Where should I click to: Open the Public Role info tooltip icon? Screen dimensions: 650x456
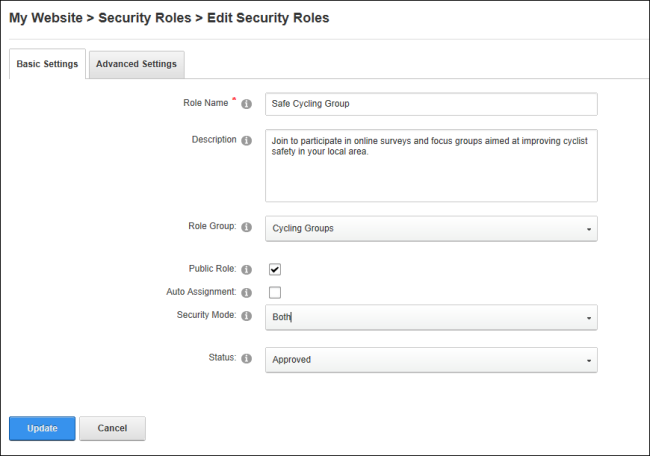(247, 270)
